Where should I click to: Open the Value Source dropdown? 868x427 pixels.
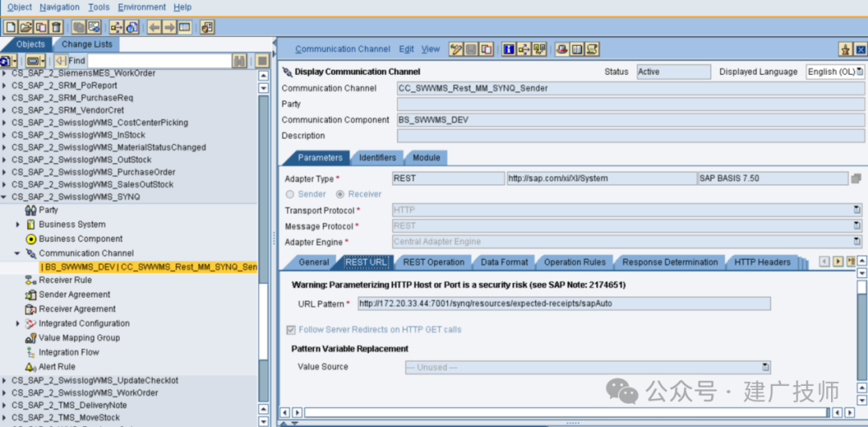pyautogui.click(x=766, y=367)
